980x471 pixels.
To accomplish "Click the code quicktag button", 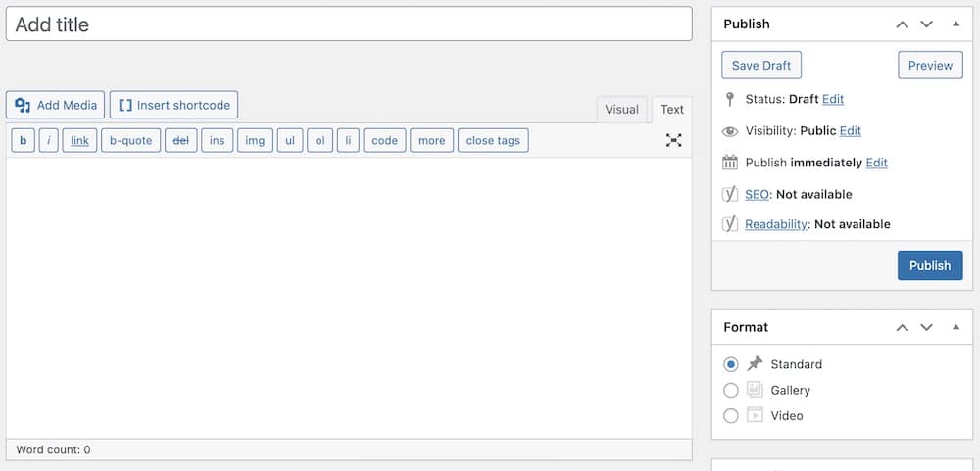I will tap(384, 141).
